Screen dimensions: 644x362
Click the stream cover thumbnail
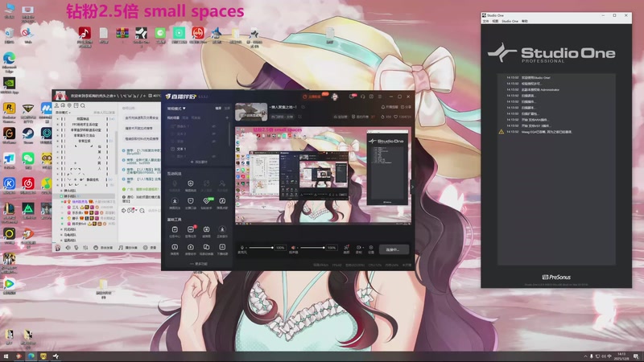click(251, 112)
